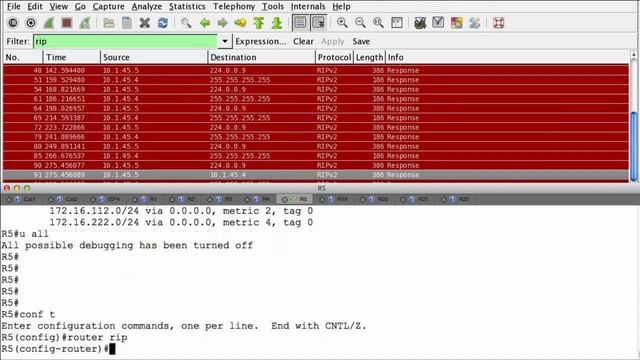This screenshot has width=640, height=360.
Task: Select packet 85 at time 266.676537
Action: click(x=316, y=156)
